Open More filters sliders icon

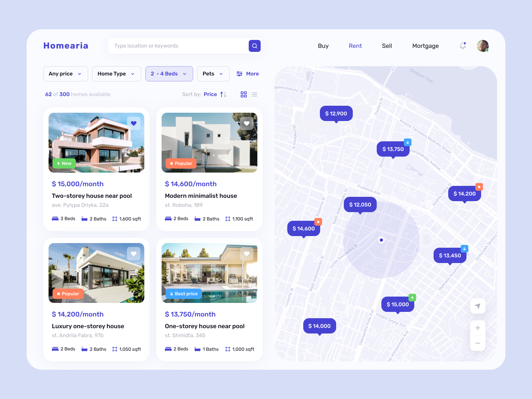pyautogui.click(x=239, y=74)
